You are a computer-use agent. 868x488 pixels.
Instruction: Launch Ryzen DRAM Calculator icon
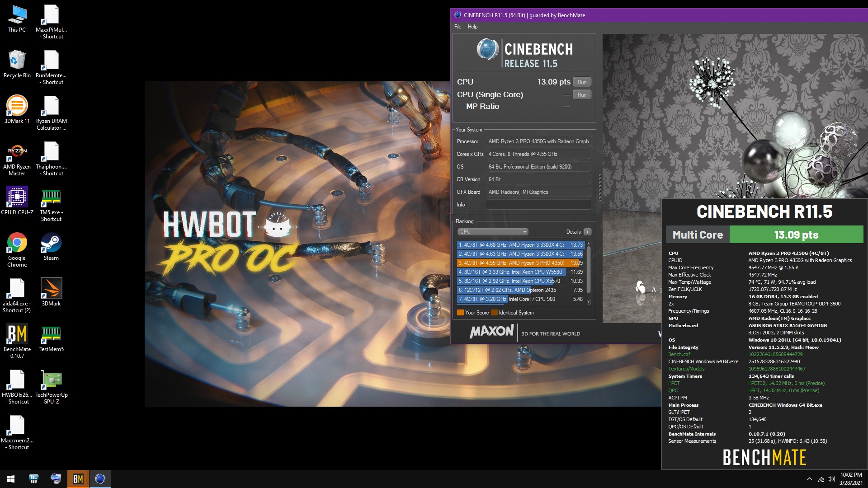[x=51, y=113]
